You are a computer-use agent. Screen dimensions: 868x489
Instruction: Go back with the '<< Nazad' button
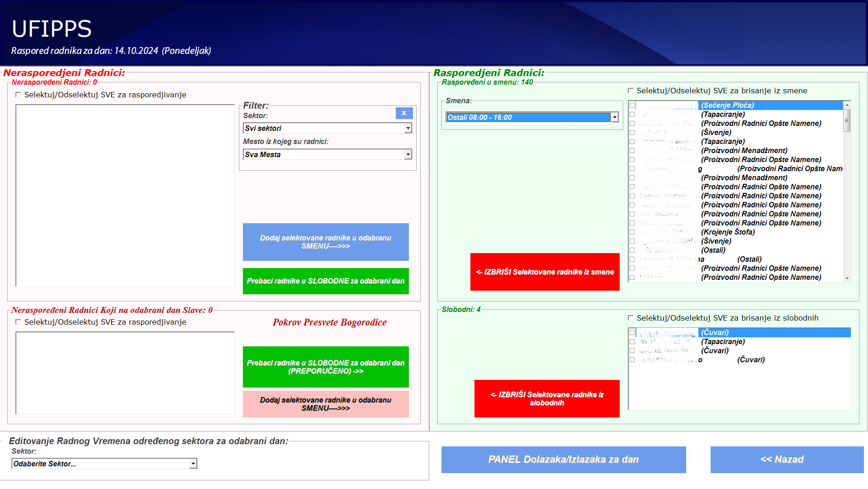click(787, 460)
